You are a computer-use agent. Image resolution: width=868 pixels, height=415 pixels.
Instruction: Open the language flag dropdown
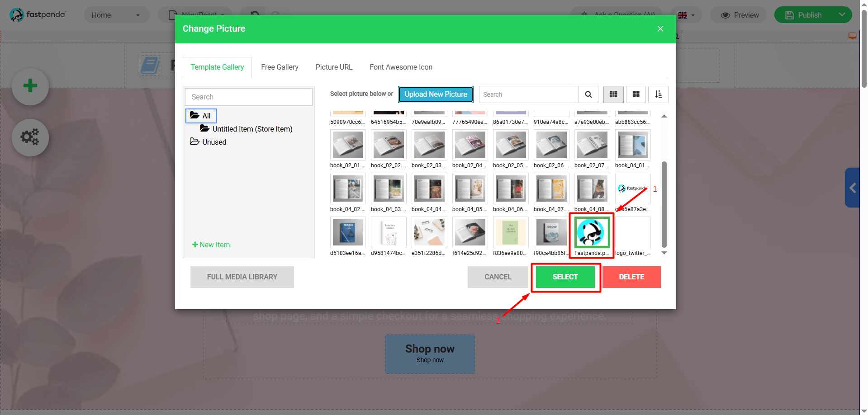tap(686, 15)
